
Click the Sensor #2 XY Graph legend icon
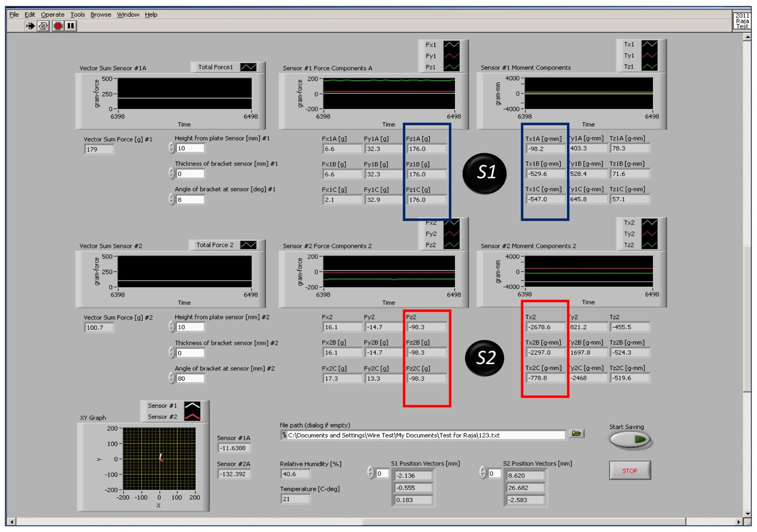(x=192, y=416)
